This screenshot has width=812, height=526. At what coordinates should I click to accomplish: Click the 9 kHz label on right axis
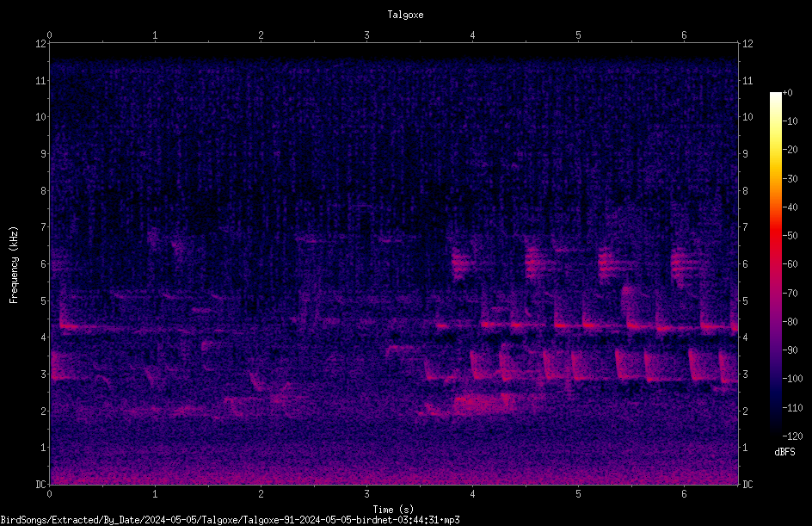745,153
